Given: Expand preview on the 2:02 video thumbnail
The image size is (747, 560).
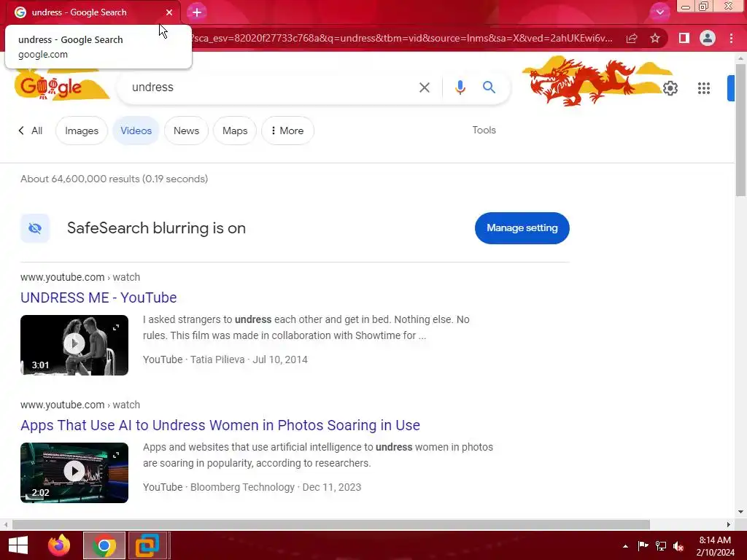Looking at the screenshot, I should 116,455.
